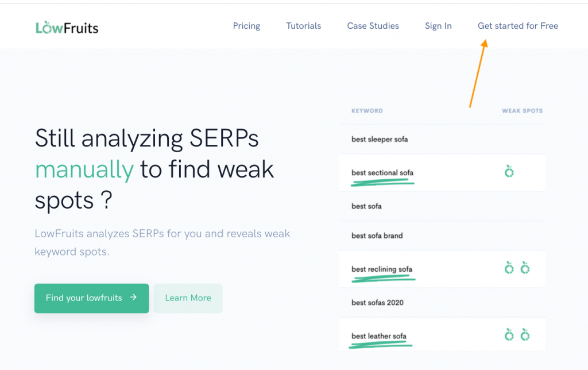Screen dimensions: 588x370
Task: Click Get started for Free
Action: pyautogui.click(x=517, y=26)
